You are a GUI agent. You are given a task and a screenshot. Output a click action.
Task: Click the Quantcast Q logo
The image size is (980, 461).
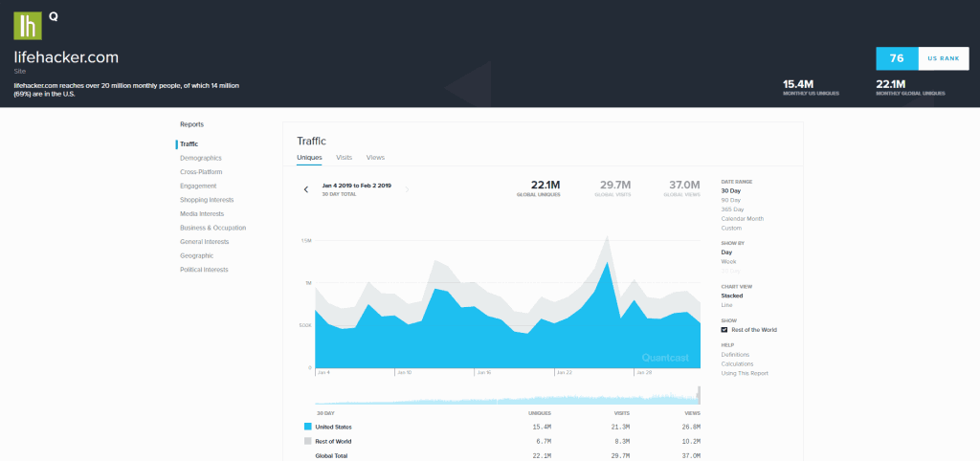click(54, 17)
